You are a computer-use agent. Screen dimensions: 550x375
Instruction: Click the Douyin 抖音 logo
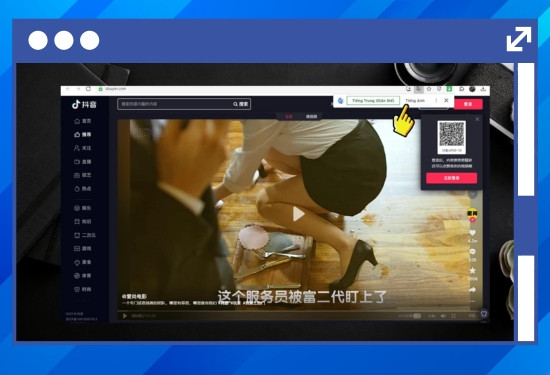[84, 104]
